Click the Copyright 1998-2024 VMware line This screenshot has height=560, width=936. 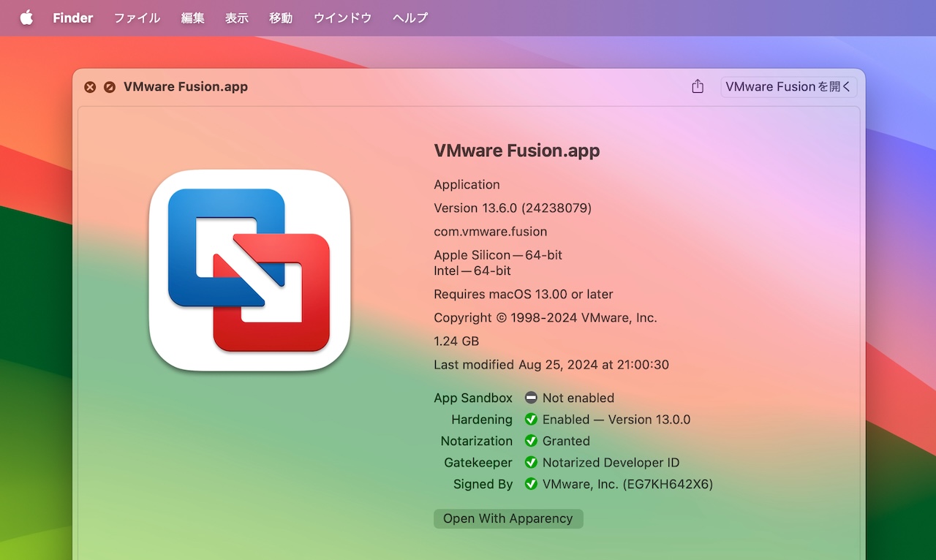[546, 318]
